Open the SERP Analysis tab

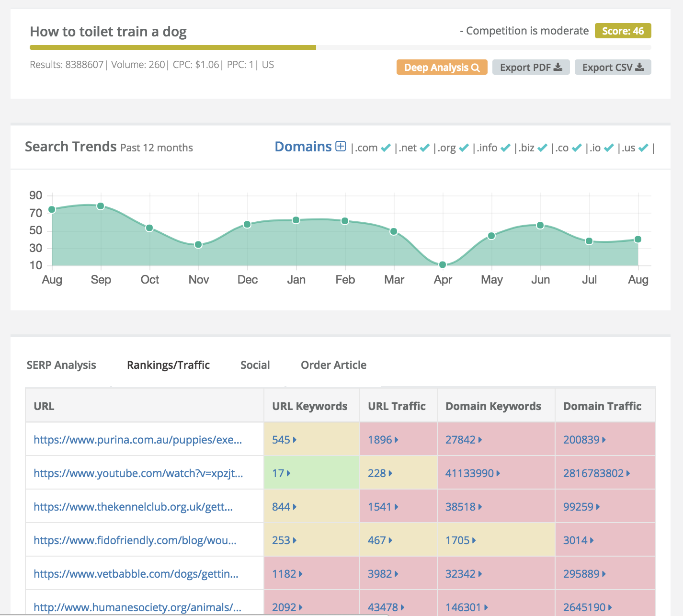pyautogui.click(x=61, y=365)
